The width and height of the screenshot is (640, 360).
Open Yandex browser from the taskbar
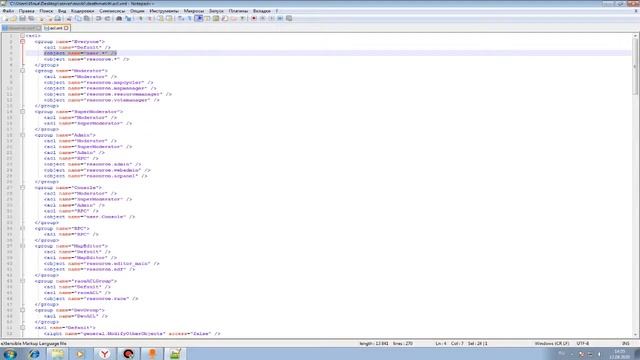(x=104, y=354)
